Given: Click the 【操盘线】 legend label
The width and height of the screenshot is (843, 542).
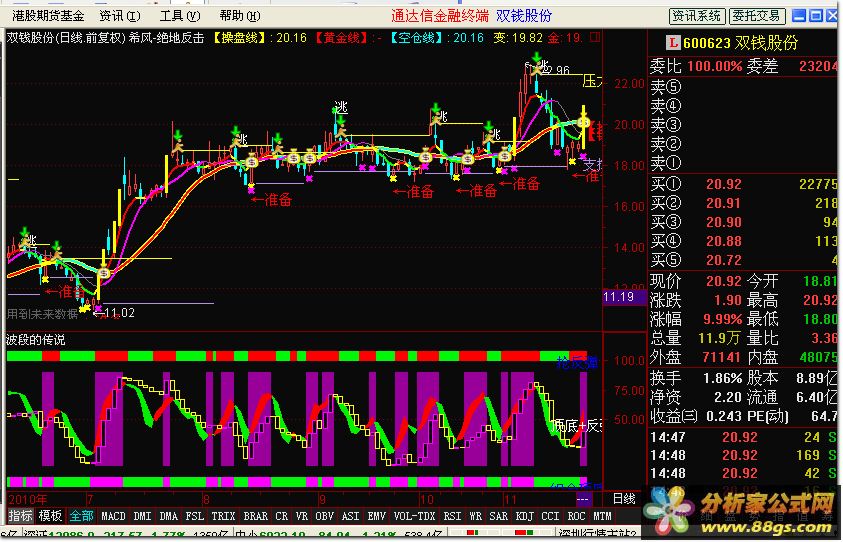Looking at the screenshot, I should [x=240, y=38].
